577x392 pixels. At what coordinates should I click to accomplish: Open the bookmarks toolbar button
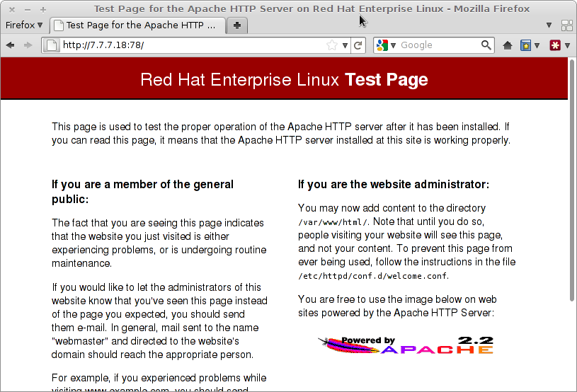coord(525,45)
